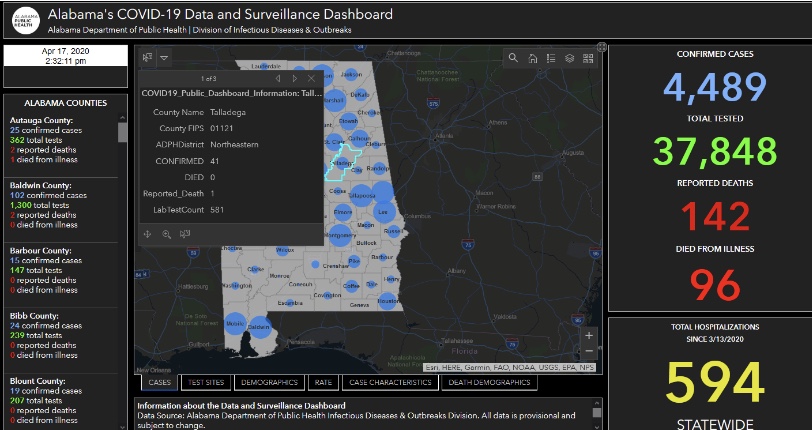Open the layer list icon
812x430 pixels.
[569, 58]
